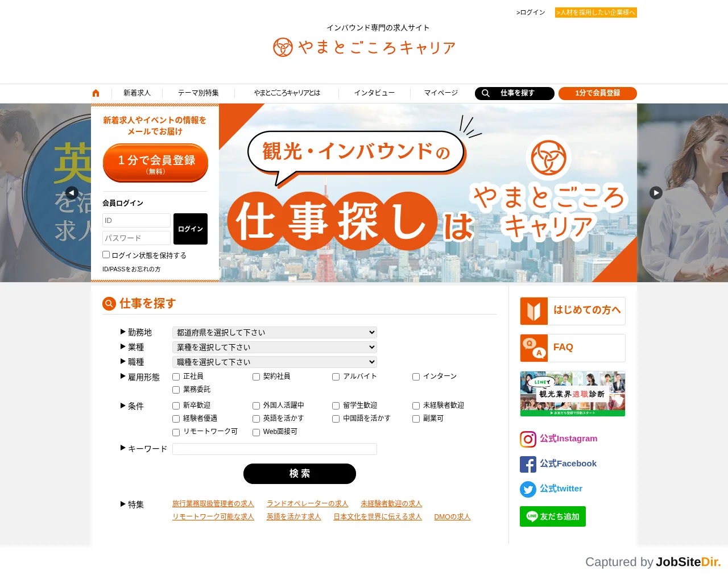
Task: Click the 公式Instagram text link
Action: pyautogui.click(x=569, y=439)
